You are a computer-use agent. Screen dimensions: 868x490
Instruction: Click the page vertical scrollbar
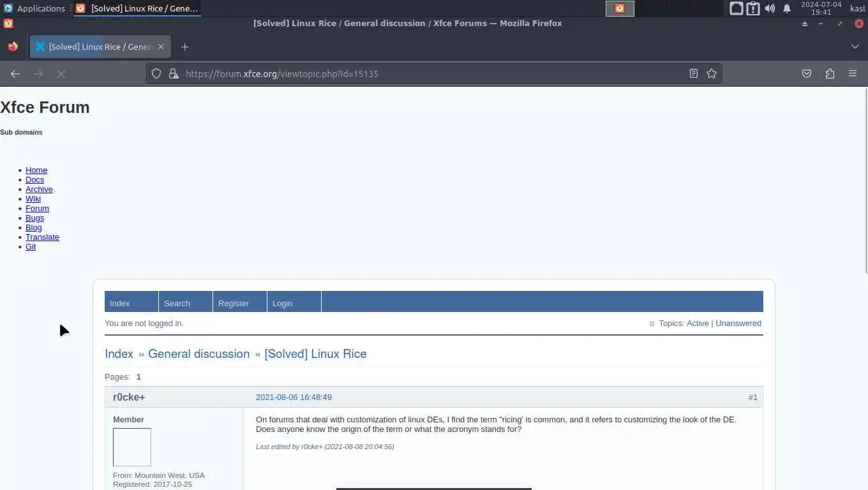click(865, 181)
